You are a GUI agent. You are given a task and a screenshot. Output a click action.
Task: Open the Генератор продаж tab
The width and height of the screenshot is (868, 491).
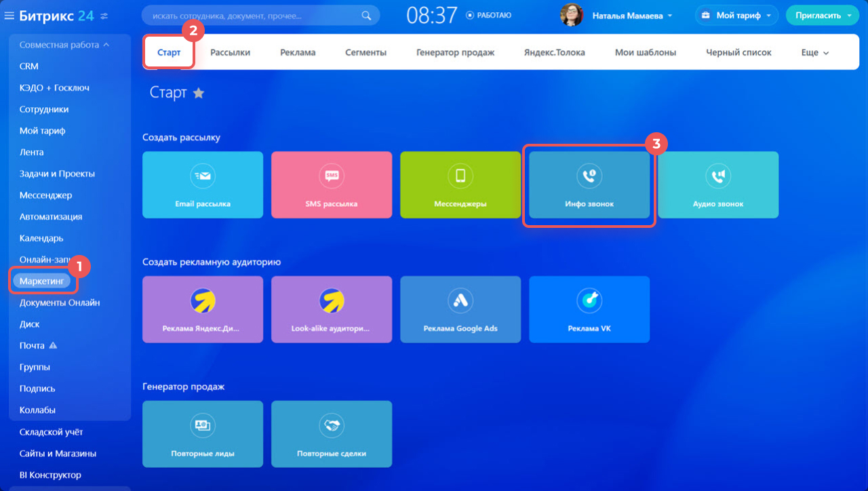click(455, 52)
